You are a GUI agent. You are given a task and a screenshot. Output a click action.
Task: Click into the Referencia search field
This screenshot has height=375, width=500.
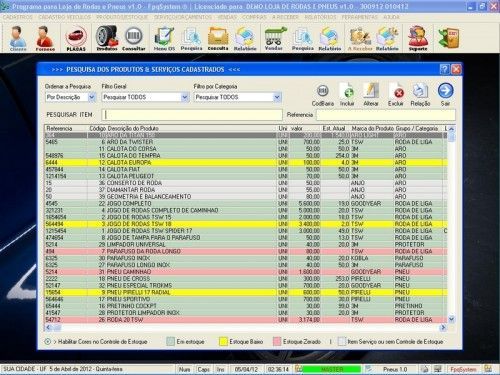[386, 115]
